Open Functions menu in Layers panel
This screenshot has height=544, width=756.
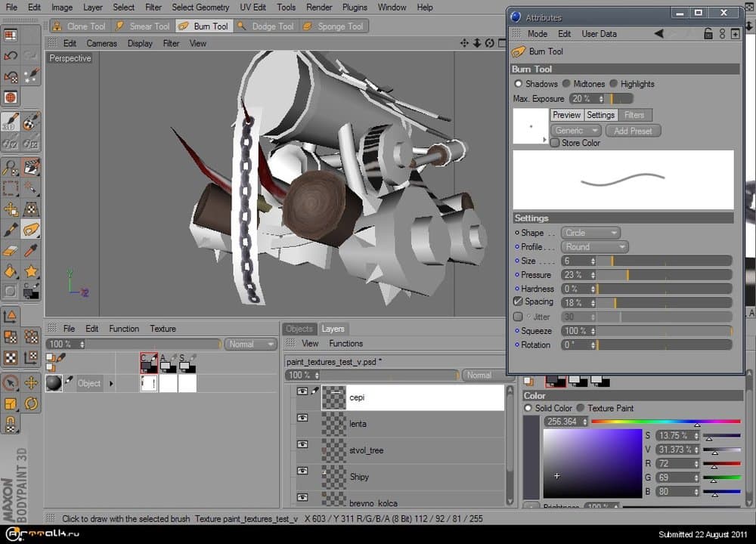(345, 344)
